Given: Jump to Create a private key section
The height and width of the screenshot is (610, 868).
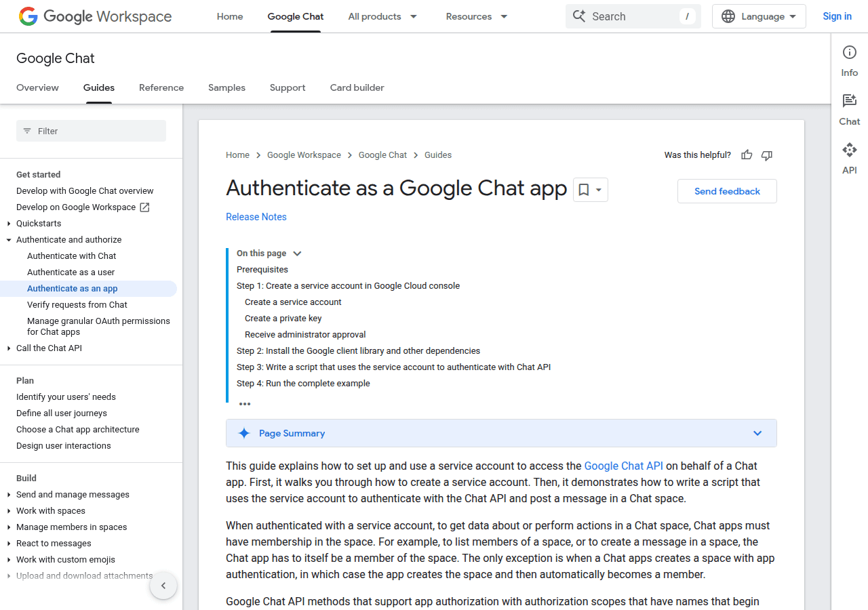Looking at the screenshot, I should (x=283, y=319).
